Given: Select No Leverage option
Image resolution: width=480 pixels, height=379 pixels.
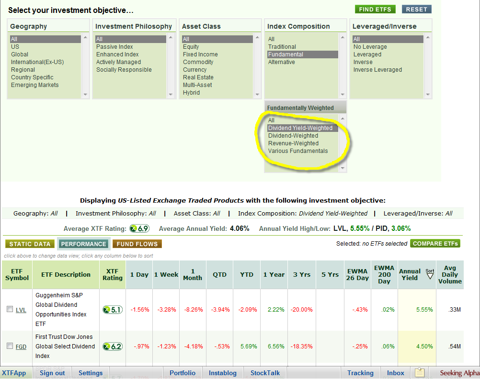Looking at the screenshot, I should point(370,47).
